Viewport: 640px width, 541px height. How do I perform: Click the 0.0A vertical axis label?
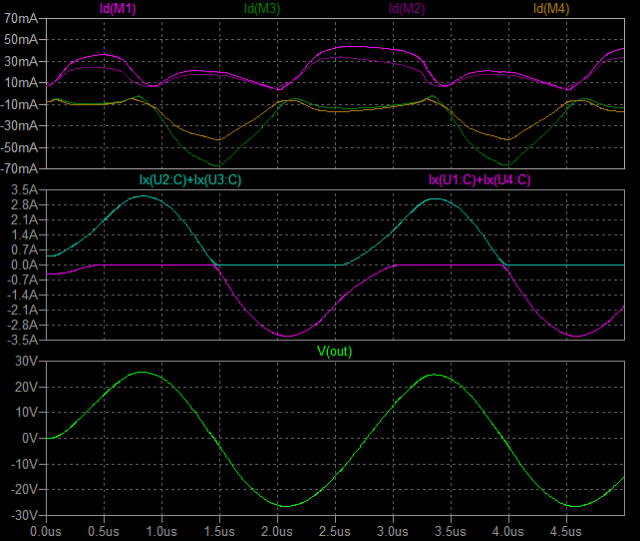coord(22,265)
